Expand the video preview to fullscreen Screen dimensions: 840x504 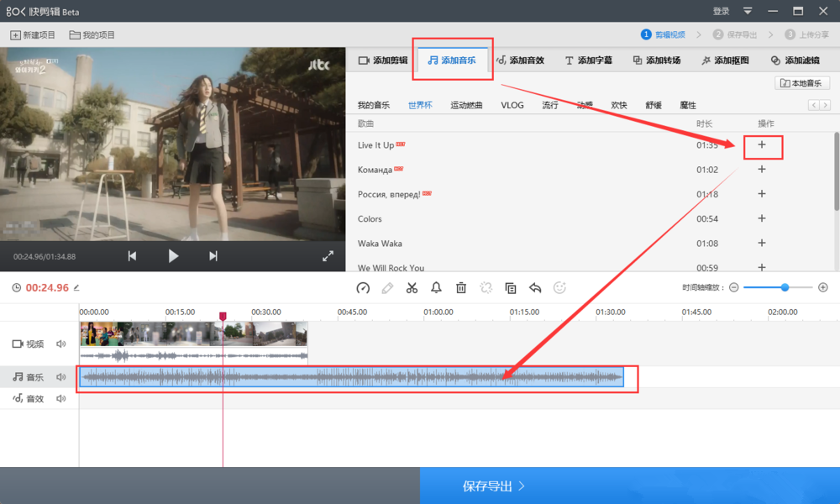(x=328, y=256)
